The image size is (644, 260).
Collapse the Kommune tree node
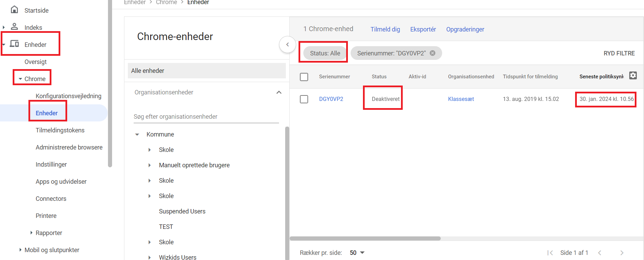[137, 134]
